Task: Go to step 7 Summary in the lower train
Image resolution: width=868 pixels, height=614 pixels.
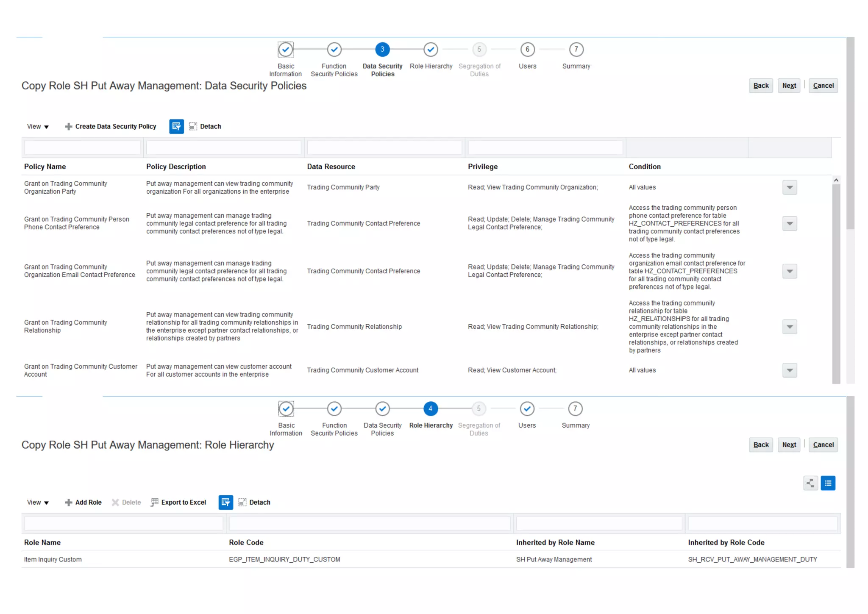Action: pyautogui.click(x=575, y=409)
